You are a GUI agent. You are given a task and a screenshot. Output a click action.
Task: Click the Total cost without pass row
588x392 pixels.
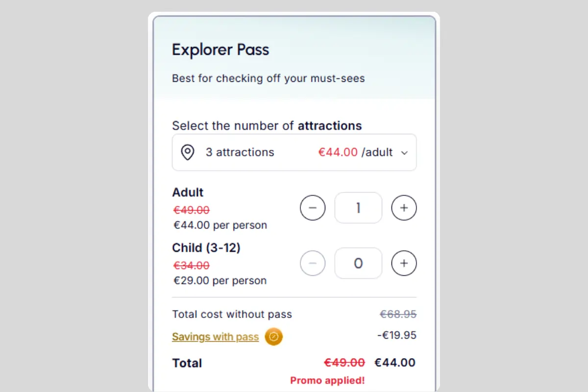click(x=232, y=314)
